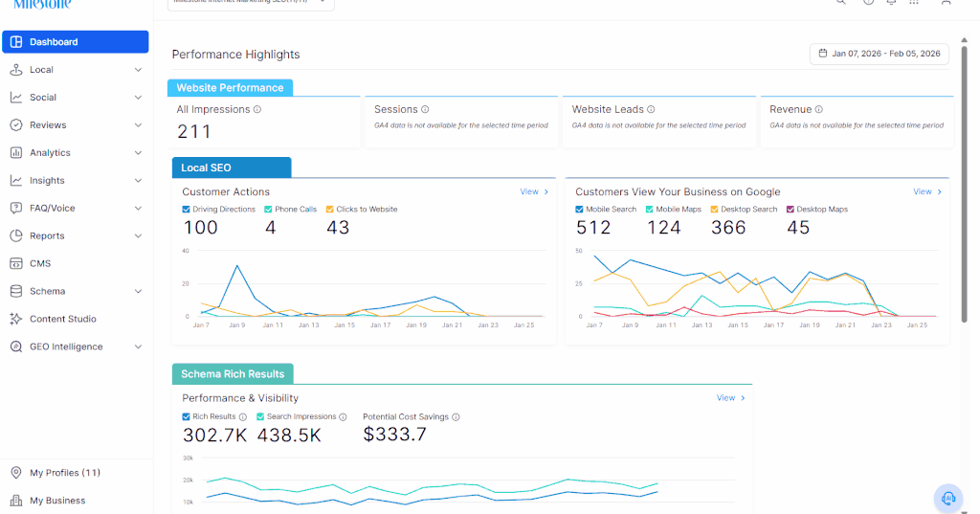Click the Content Studio sparkle icon
This screenshot has height=514, width=980.
click(16, 319)
